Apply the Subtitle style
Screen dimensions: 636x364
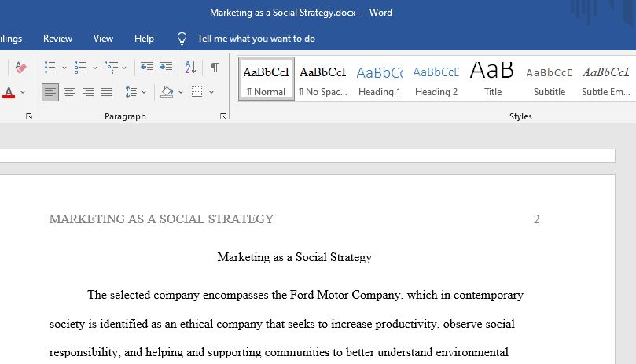pos(550,79)
